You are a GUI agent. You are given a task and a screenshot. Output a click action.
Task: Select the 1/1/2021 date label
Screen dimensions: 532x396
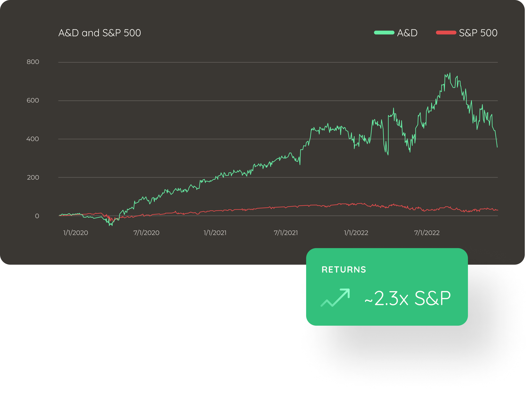click(x=215, y=233)
